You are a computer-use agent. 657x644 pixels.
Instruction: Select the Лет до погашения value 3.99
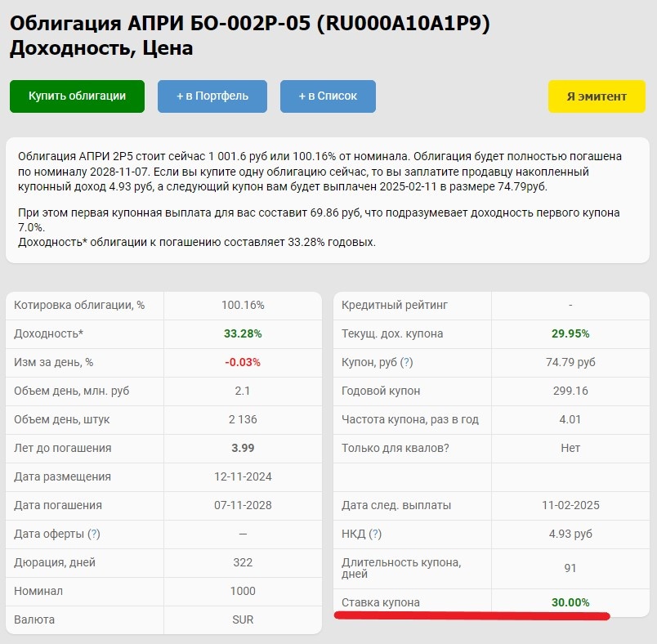[x=243, y=448]
